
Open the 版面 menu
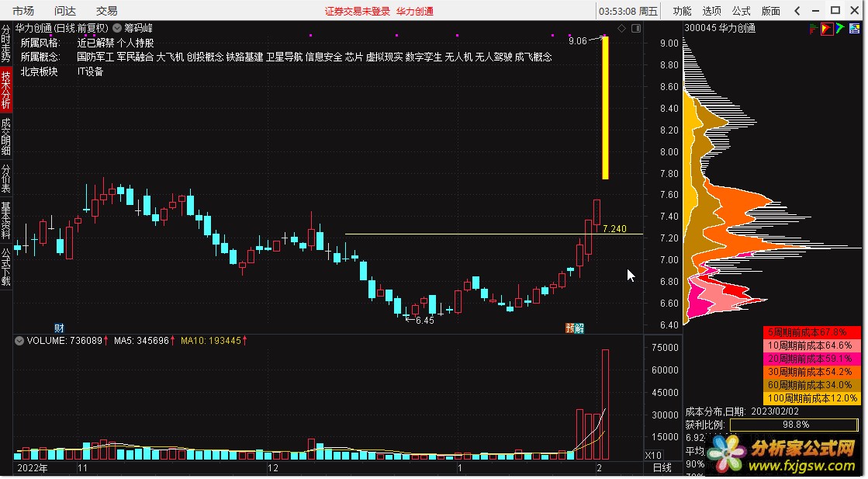pos(770,11)
